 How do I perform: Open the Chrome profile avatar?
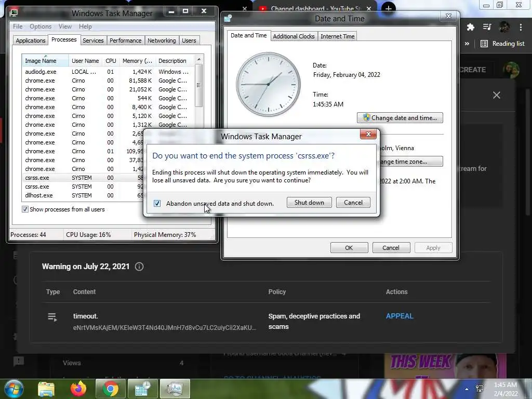(x=504, y=27)
